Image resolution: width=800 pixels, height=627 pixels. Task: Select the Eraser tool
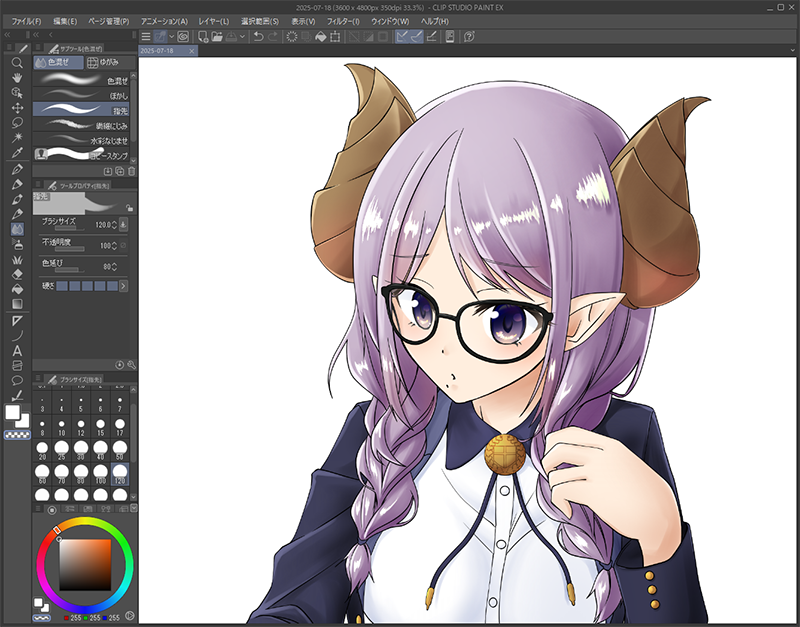(17, 274)
